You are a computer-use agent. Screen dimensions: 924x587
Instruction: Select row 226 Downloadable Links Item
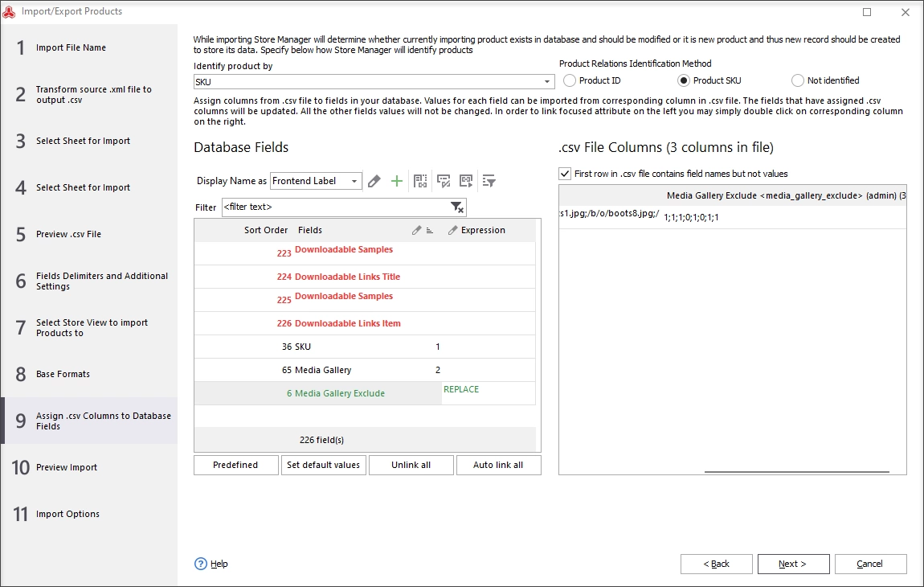coord(365,323)
